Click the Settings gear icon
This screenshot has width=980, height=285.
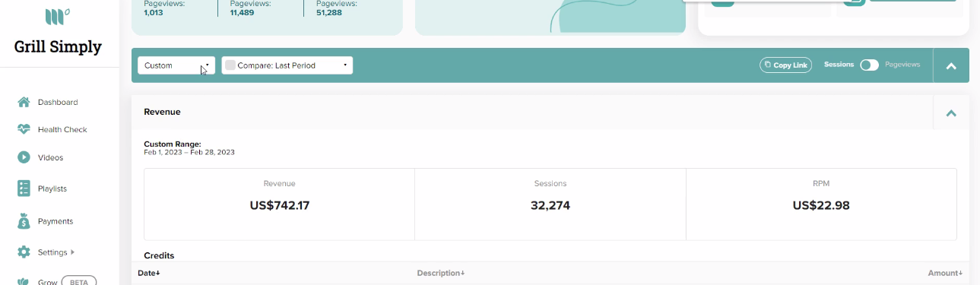click(24, 252)
